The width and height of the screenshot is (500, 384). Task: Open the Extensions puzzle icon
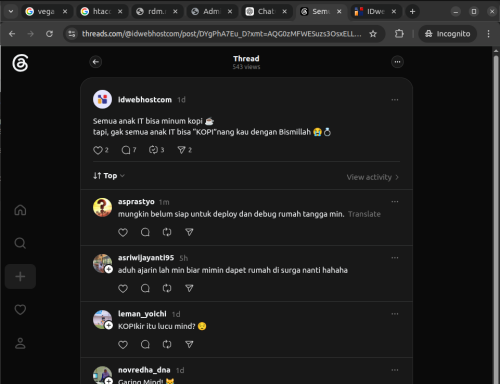coord(399,34)
